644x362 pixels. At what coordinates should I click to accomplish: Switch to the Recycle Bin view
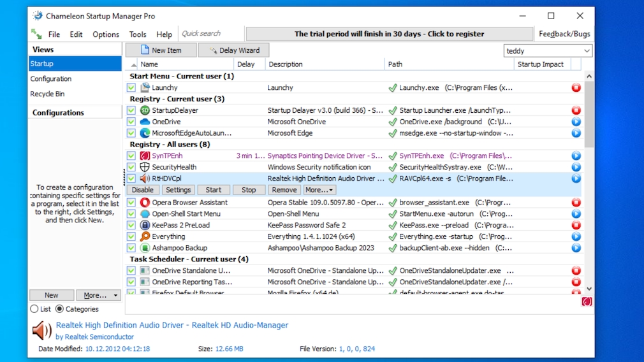75,94
